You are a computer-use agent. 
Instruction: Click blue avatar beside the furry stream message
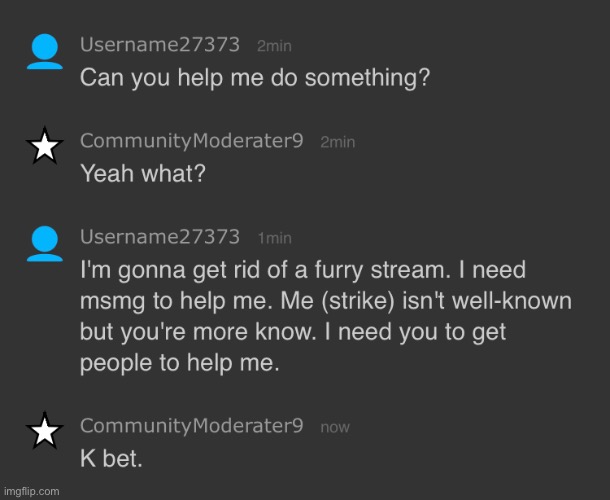point(45,244)
